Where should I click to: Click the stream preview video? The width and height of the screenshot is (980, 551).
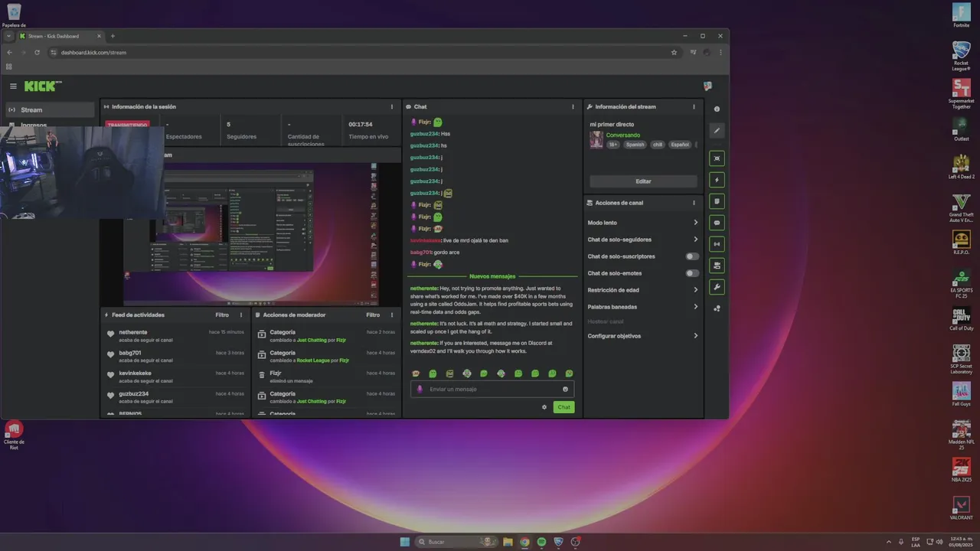250,233
